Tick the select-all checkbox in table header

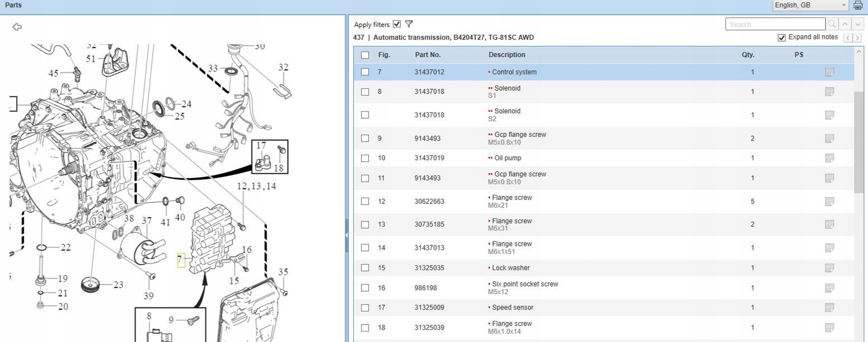coord(365,55)
